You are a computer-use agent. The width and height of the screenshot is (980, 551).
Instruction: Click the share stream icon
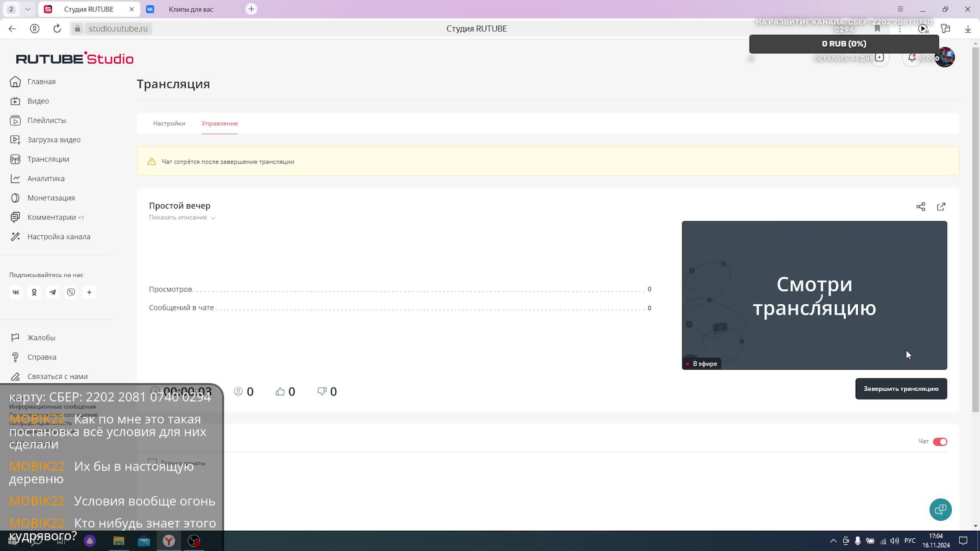[x=921, y=207]
